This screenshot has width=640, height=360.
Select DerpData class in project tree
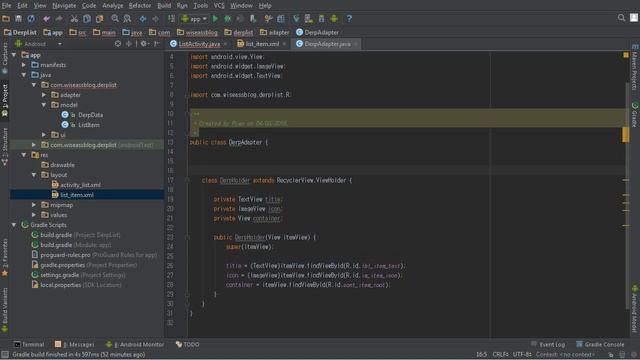pos(90,115)
